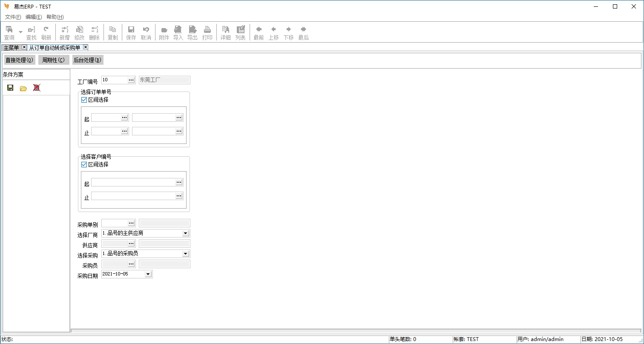Expand the 选择厂商 dropdown

click(x=185, y=233)
